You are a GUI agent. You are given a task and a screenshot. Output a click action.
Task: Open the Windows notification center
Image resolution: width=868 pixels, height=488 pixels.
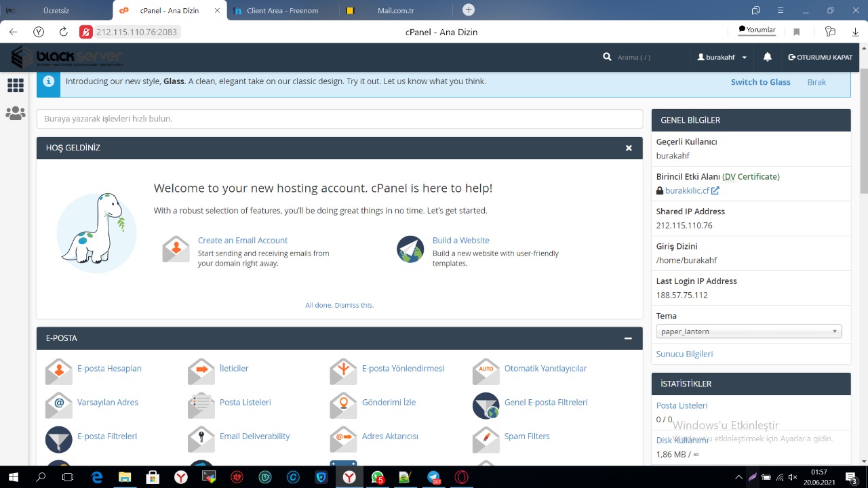pos(851,477)
